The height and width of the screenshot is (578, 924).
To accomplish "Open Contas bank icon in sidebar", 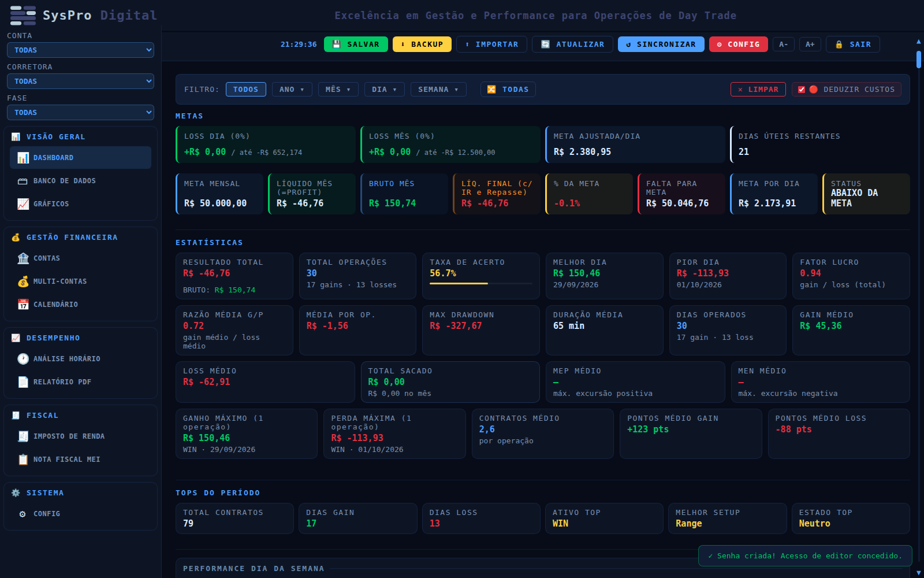I will pyautogui.click(x=23, y=258).
